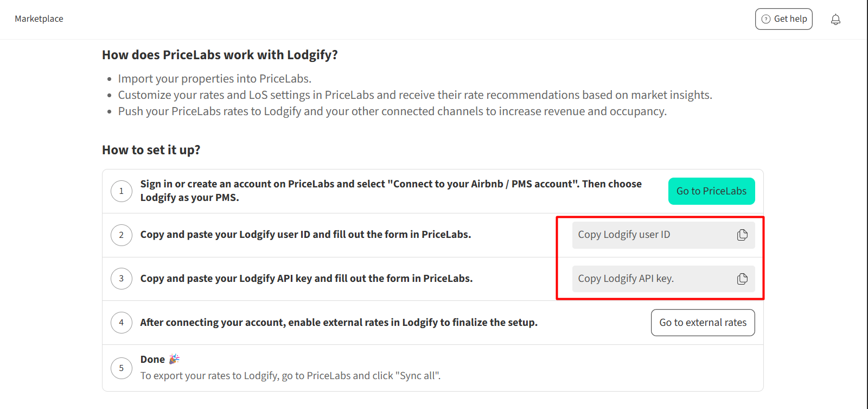Select the step 4 number circle
This screenshot has width=868, height=409.
click(122, 323)
